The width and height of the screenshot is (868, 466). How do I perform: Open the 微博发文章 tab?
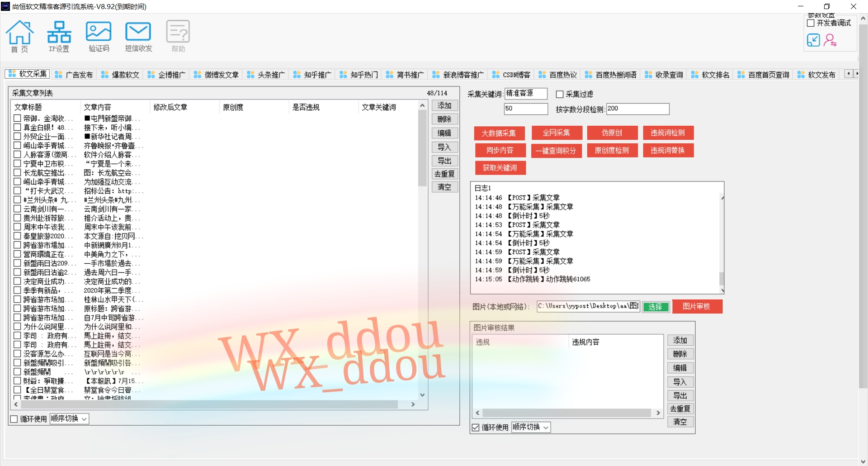point(216,75)
